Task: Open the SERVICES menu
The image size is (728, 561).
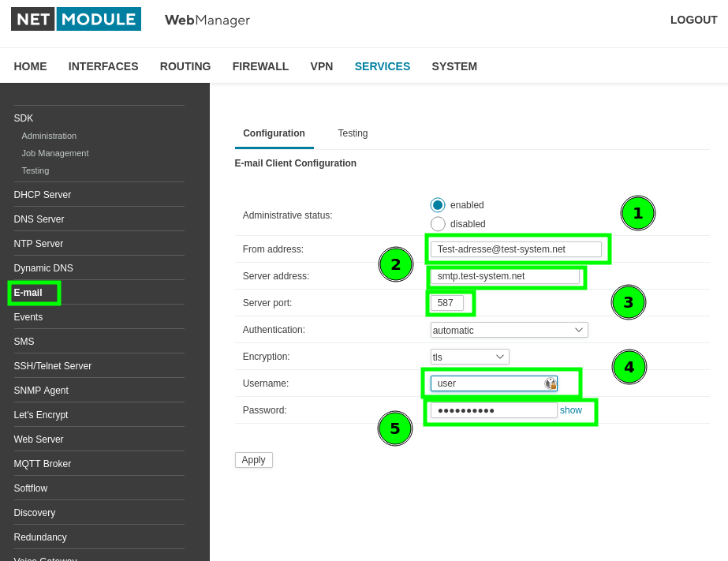Action: point(382,66)
